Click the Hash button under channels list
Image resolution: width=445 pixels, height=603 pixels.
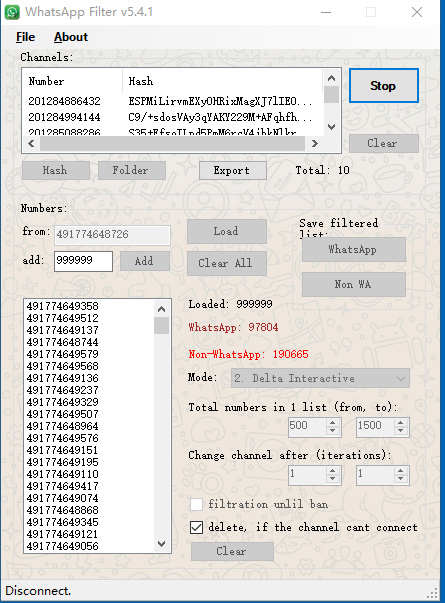[x=56, y=170]
